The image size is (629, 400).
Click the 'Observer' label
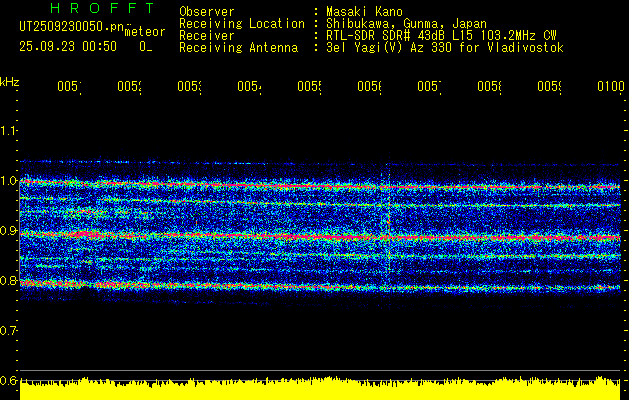click(207, 12)
